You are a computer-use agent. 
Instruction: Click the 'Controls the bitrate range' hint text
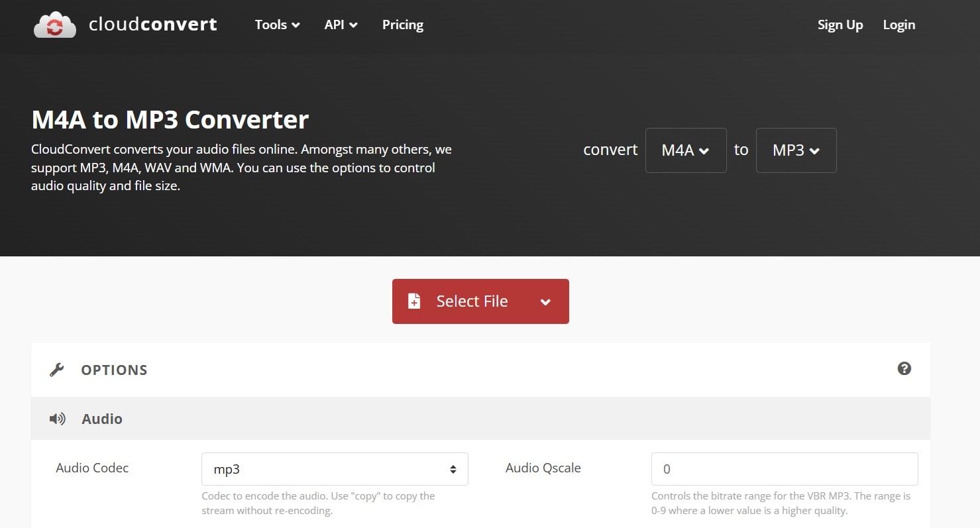pos(781,503)
